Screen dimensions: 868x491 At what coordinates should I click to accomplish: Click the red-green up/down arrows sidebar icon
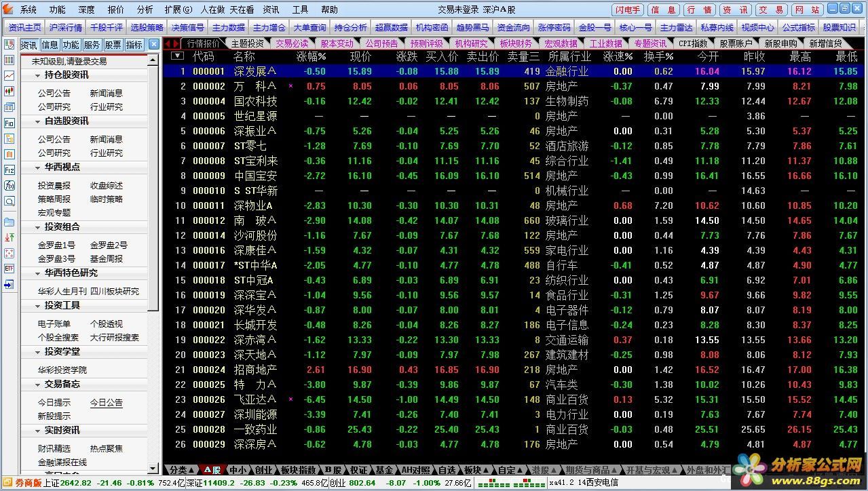pyautogui.click(x=9, y=237)
